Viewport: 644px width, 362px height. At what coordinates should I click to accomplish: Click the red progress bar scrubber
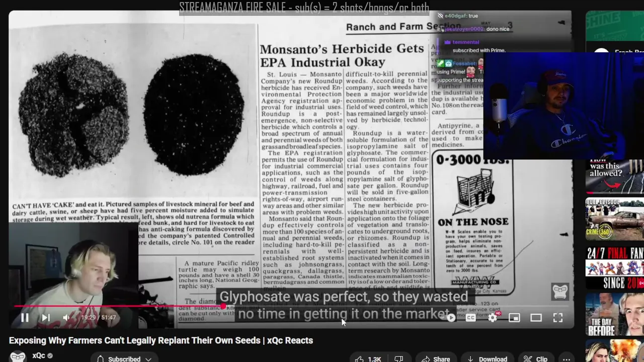coord(223,306)
